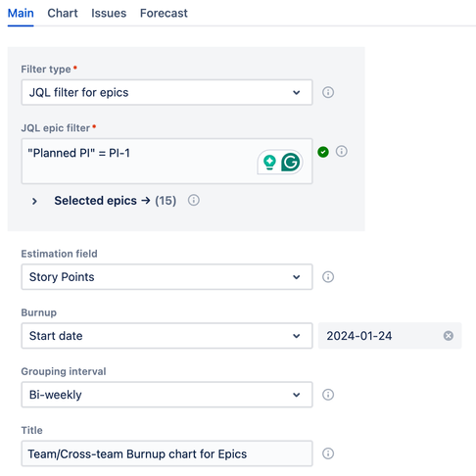
Task: Click info icon beside Title field
Action: click(328, 453)
